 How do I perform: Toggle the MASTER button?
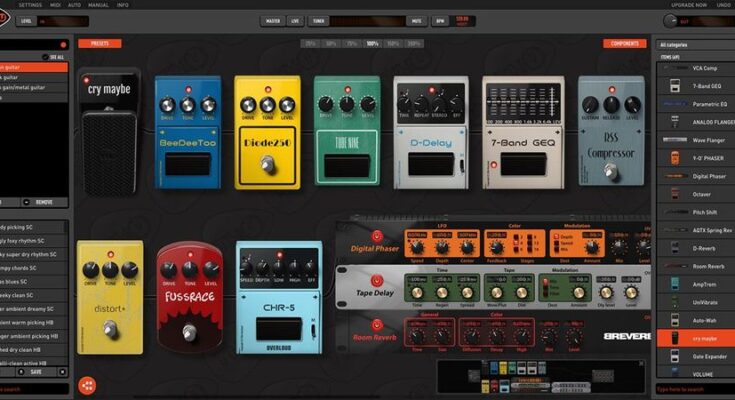[x=273, y=21]
